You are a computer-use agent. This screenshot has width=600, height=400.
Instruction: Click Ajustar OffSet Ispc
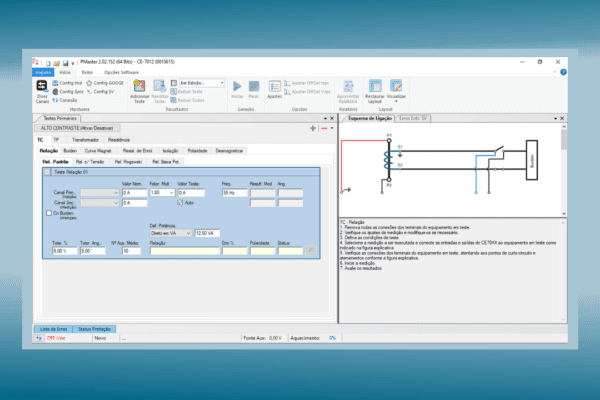pyautogui.click(x=307, y=83)
